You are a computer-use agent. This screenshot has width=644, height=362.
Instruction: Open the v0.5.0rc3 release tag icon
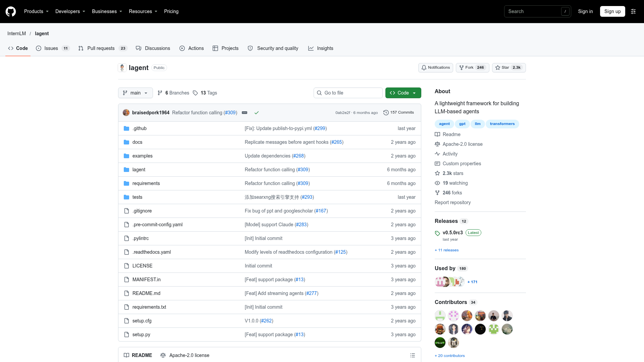(x=437, y=233)
